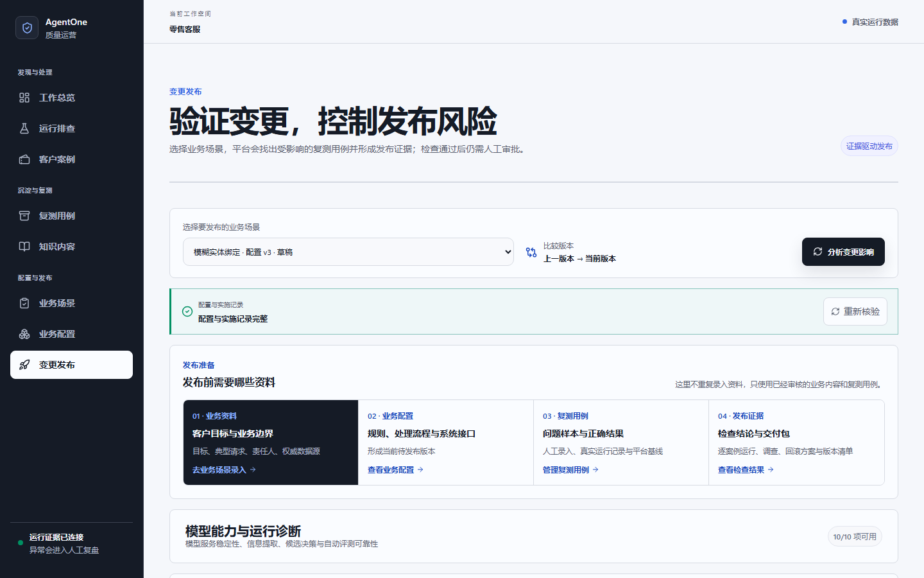
Task: Click the 知识内容 book icon
Action: (x=24, y=247)
